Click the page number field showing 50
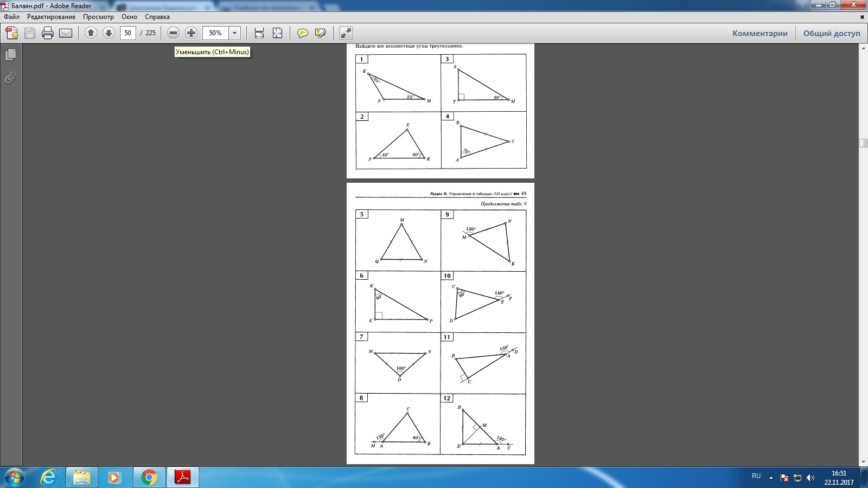Screen dimensions: 868x488 127,33
